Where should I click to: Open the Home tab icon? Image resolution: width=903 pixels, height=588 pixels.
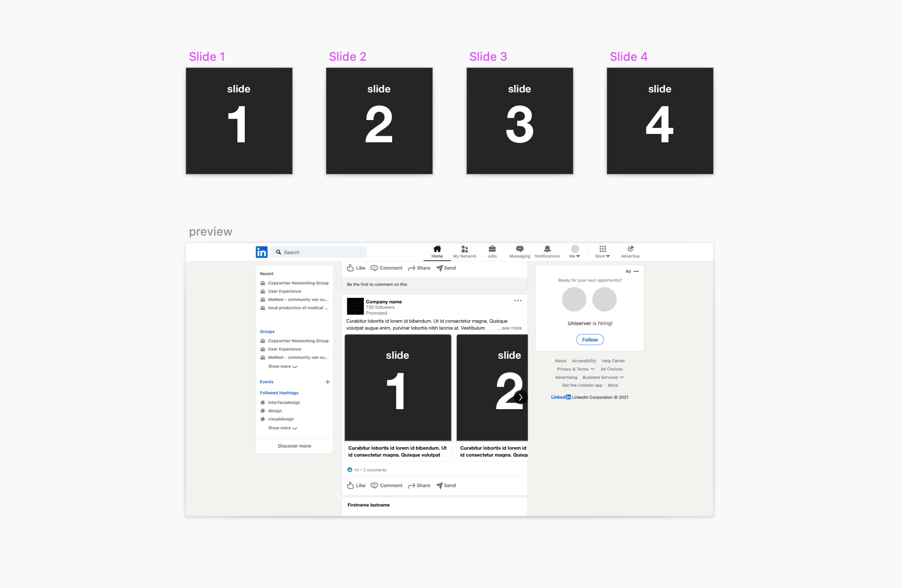click(437, 249)
